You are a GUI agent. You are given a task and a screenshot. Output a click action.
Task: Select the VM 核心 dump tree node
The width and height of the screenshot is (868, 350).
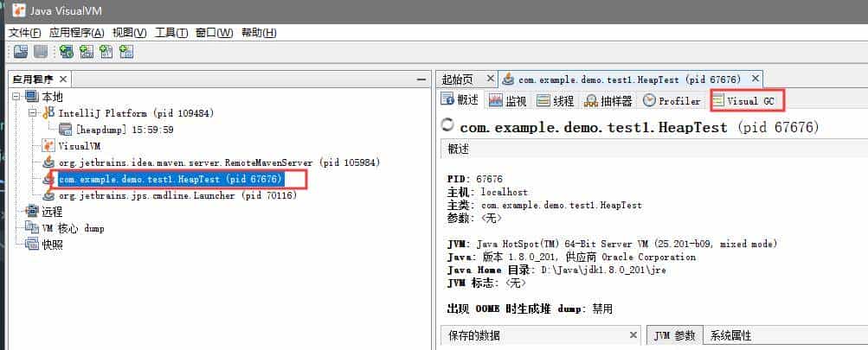[x=73, y=228]
